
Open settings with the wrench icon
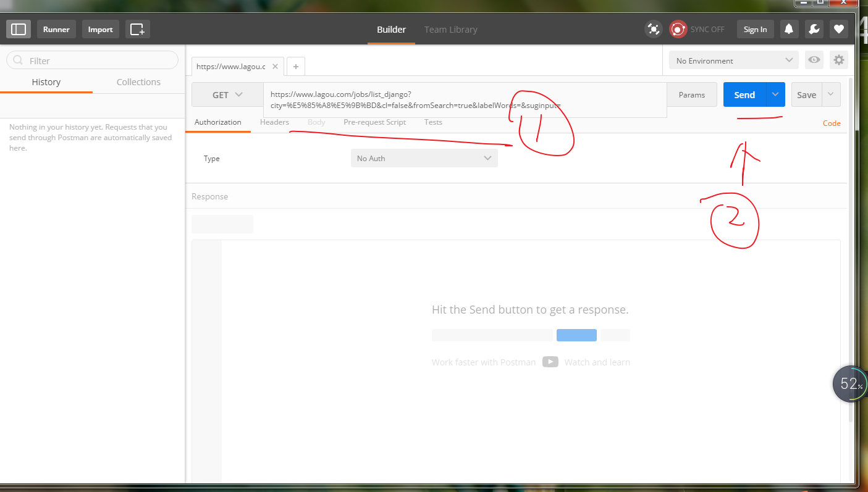click(814, 29)
